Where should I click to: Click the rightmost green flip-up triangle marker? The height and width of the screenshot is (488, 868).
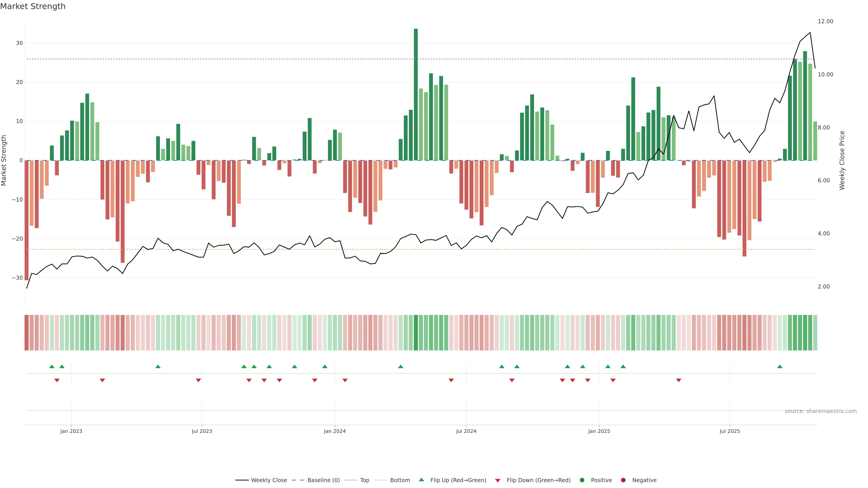[x=780, y=366]
